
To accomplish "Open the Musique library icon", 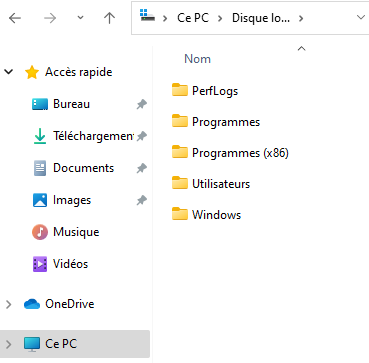I will (x=40, y=232).
